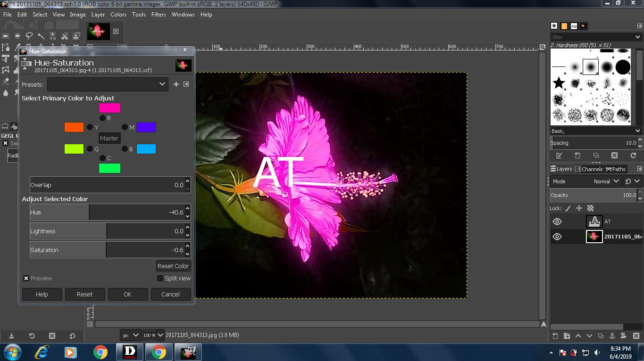Viewport: 644px width, 361px height.
Task: Click the Anchor floating layer icon
Action: tap(612, 336)
